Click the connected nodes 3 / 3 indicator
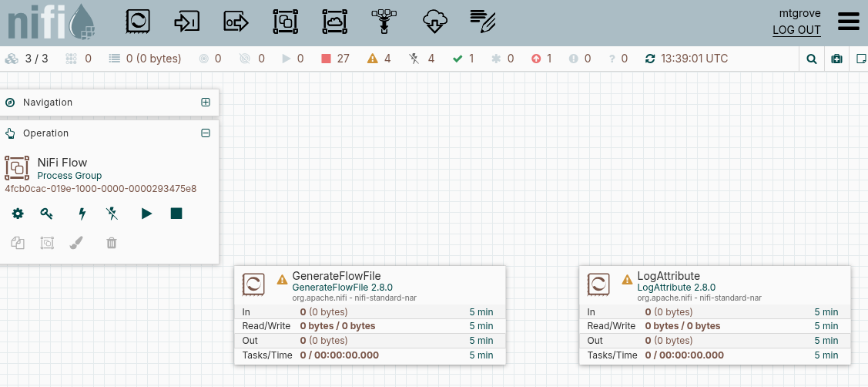This screenshot has width=868, height=387. click(26, 59)
